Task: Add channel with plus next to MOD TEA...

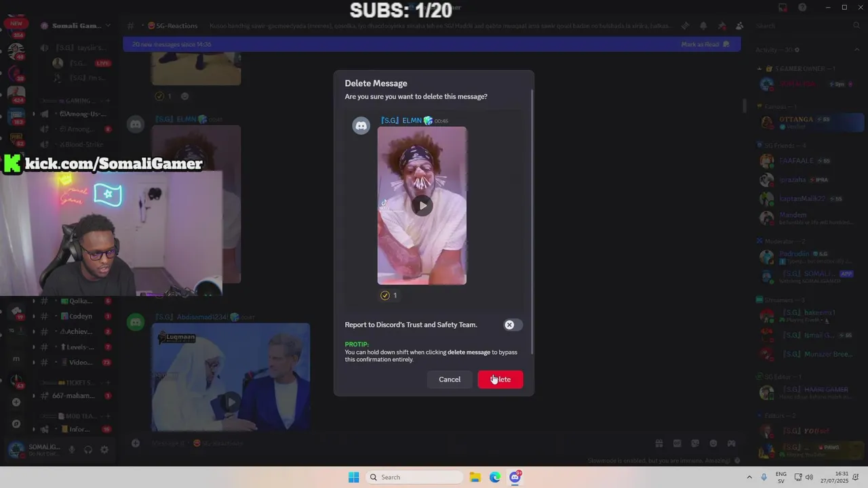Action: click(x=108, y=416)
